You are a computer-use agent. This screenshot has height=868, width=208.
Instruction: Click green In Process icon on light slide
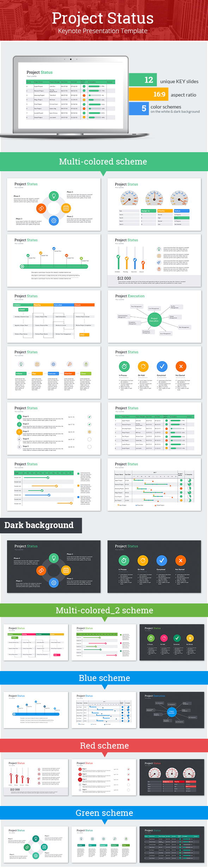(x=124, y=366)
